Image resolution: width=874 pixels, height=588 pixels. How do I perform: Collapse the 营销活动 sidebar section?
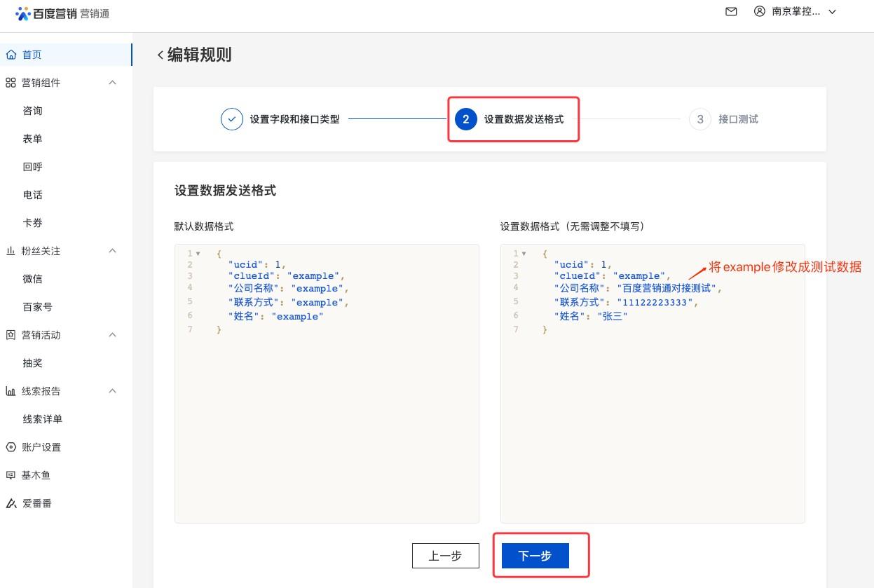(x=112, y=335)
